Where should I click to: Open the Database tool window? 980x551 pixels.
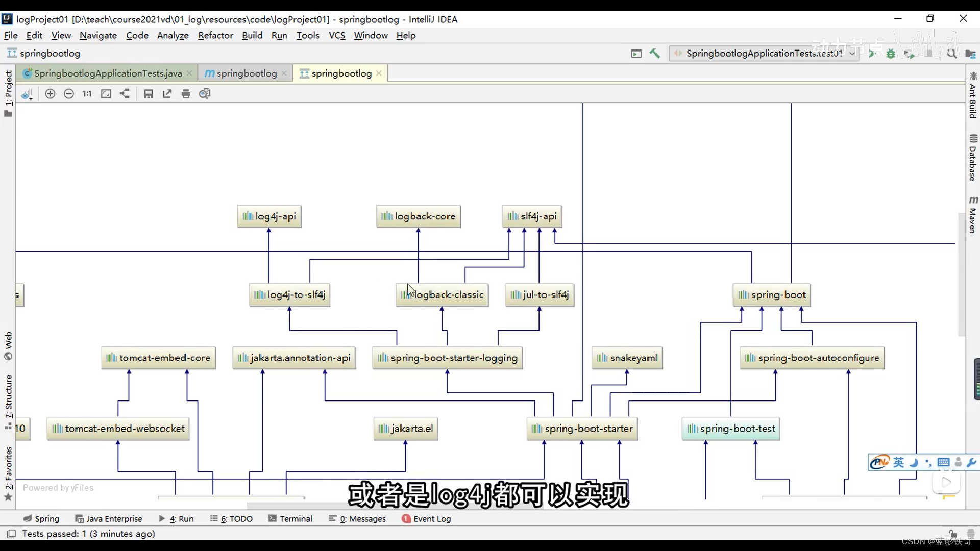tap(973, 158)
